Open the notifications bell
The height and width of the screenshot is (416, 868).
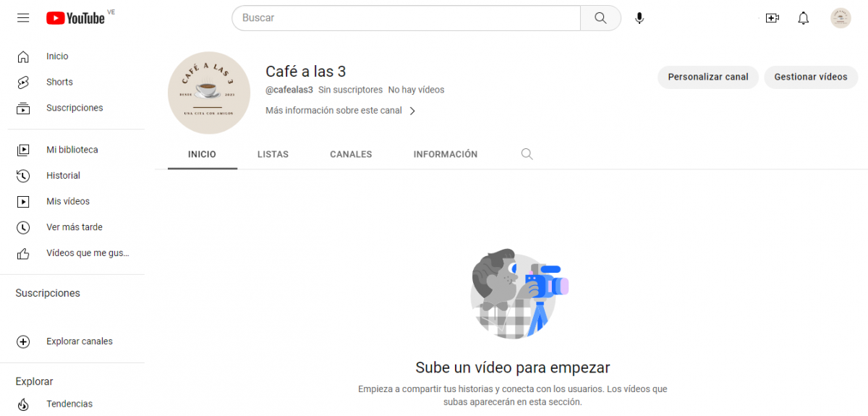pyautogui.click(x=803, y=18)
